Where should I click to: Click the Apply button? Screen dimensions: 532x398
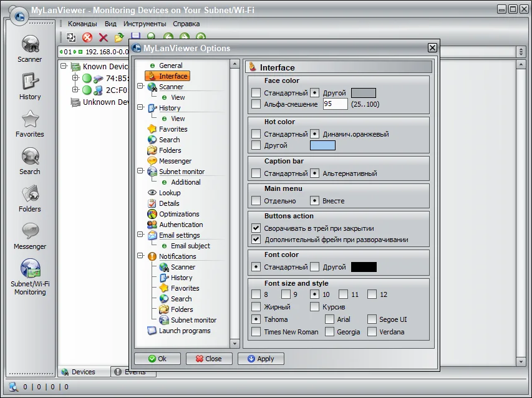[261, 359]
